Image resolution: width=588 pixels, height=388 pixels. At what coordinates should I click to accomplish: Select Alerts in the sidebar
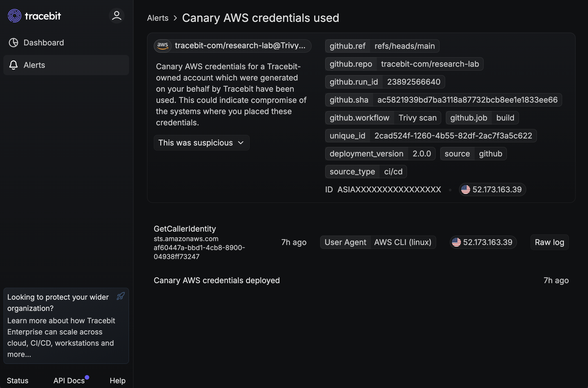click(34, 65)
